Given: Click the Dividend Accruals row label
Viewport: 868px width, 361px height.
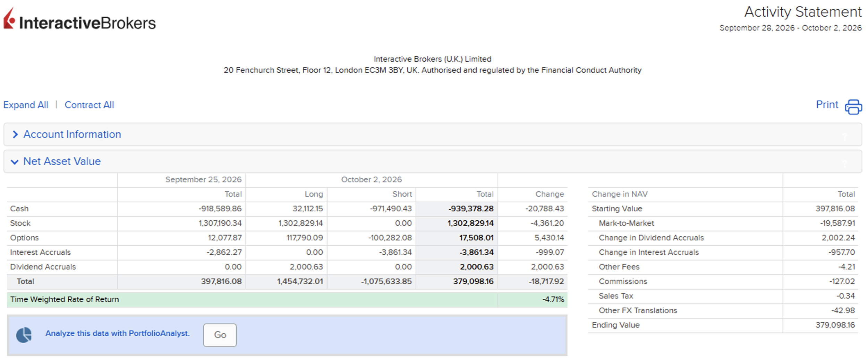Looking at the screenshot, I should (x=43, y=267).
